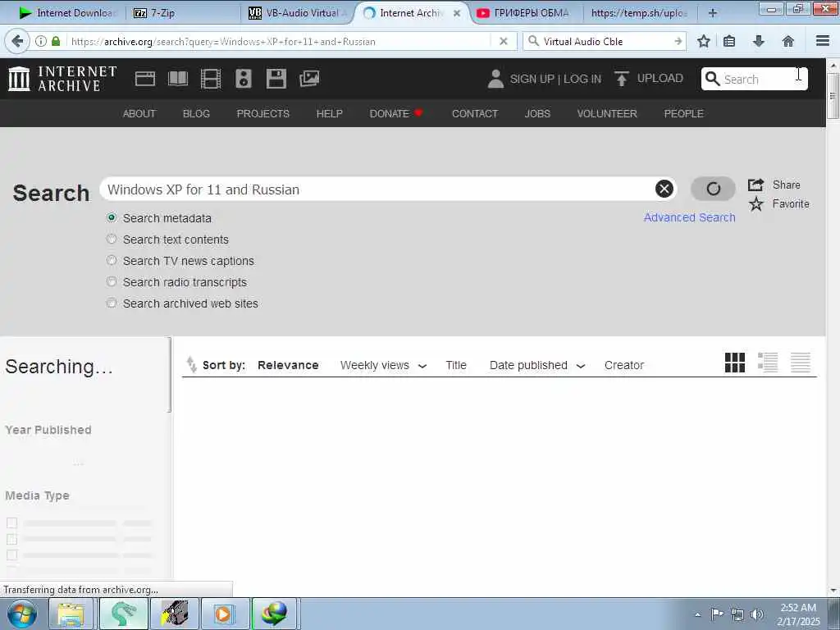Switch to tile grid view
The height and width of the screenshot is (630, 840).
(x=734, y=363)
